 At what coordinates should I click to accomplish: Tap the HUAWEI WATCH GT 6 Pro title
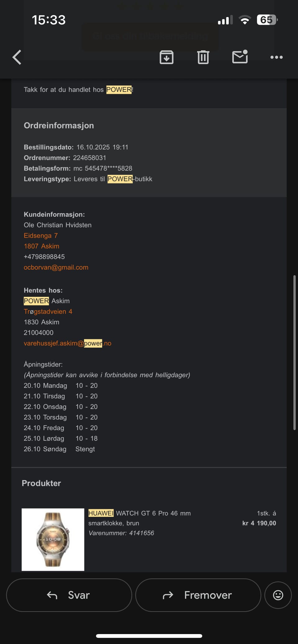(139, 513)
